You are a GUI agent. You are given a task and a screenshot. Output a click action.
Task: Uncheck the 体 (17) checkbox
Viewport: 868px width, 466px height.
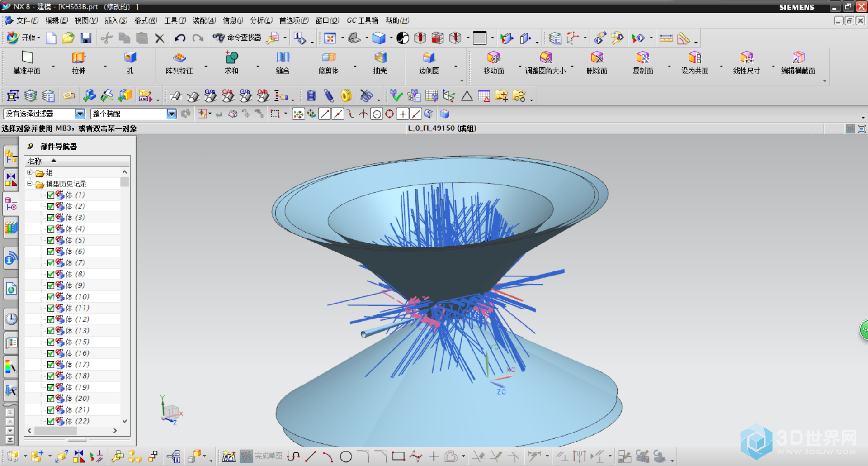pos(51,365)
